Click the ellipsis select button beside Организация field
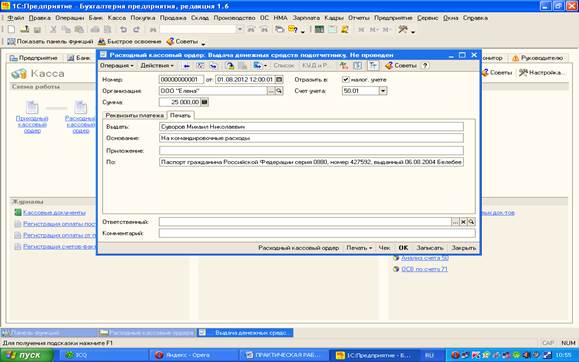The image size is (579, 362). point(271,91)
